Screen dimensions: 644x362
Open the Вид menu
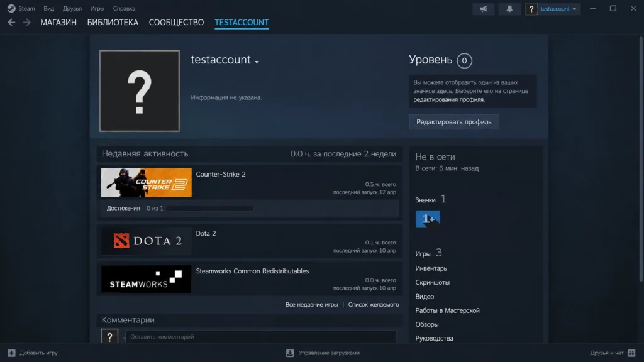[49, 8]
